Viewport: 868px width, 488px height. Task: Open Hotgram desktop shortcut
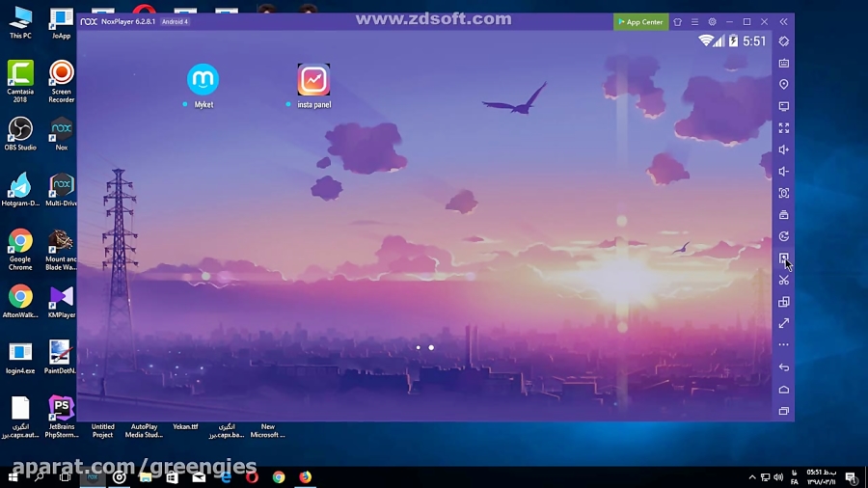20,190
